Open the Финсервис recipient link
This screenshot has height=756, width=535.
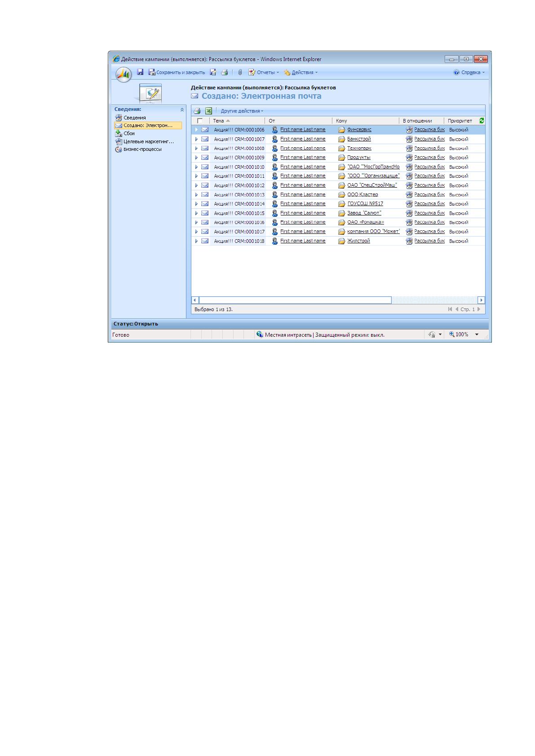point(359,129)
